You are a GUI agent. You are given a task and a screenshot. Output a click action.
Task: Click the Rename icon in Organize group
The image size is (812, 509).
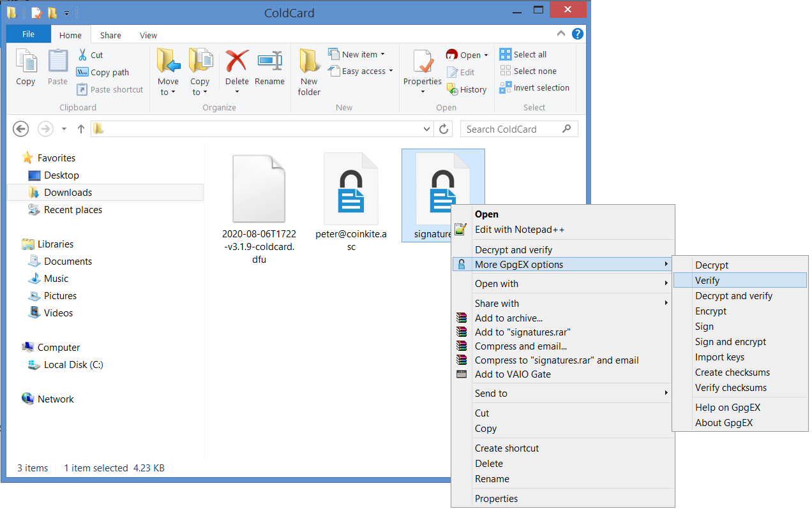click(x=269, y=61)
